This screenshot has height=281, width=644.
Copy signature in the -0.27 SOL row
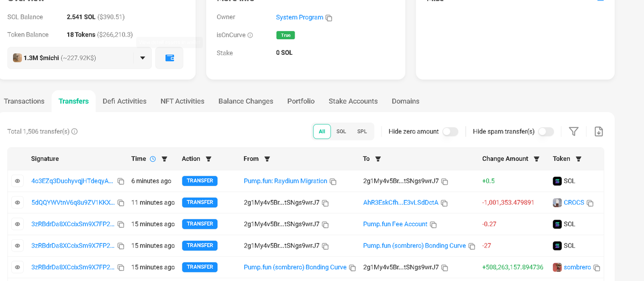click(x=121, y=225)
